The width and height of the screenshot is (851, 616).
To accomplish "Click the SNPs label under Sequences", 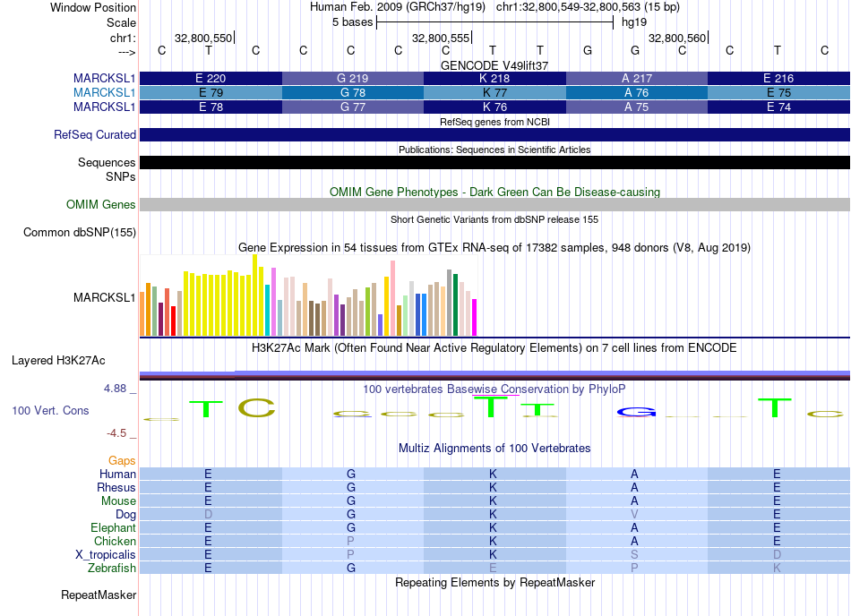I will (121, 176).
